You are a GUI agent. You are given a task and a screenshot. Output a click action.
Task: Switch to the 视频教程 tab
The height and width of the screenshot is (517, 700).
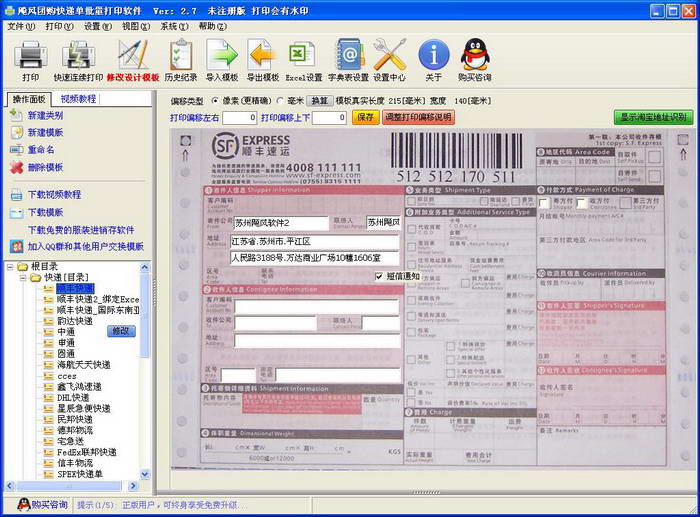(x=78, y=99)
